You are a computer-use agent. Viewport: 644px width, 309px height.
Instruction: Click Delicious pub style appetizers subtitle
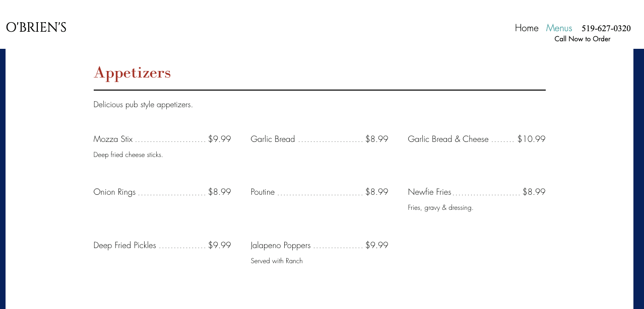click(x=143, y=105)
